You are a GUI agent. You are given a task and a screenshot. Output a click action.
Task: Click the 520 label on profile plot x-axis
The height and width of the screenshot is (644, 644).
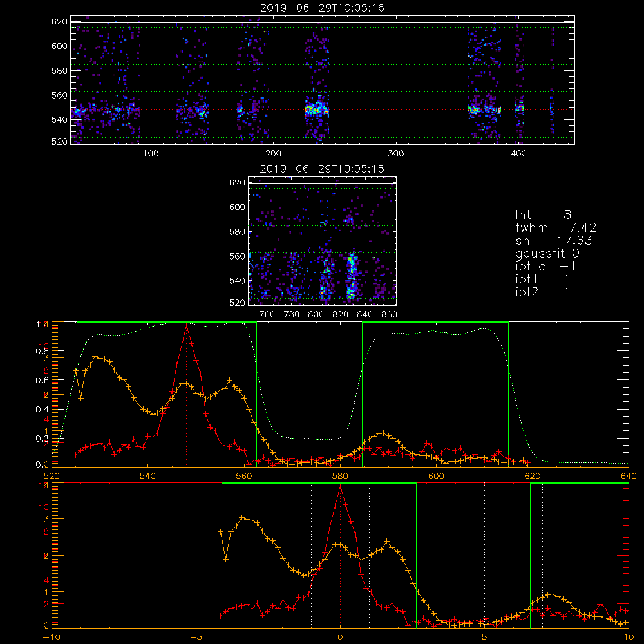52,476
